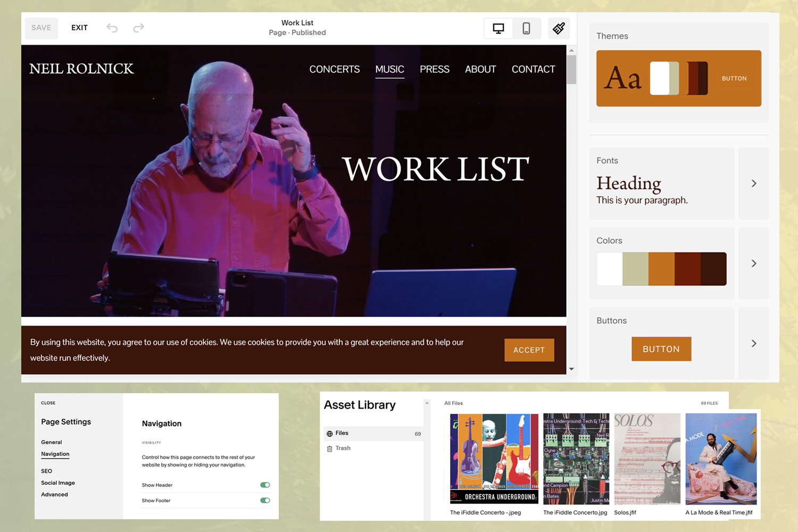
Task: Click the beige swatch in Colors palette
Action: point(635,269)
